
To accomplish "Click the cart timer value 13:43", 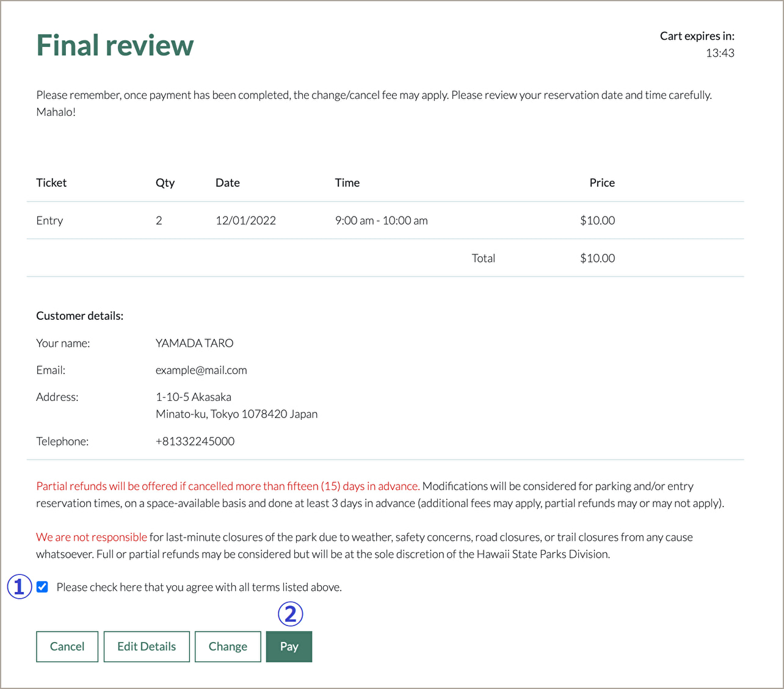I will pyautogui.click(x=720, y=53).
